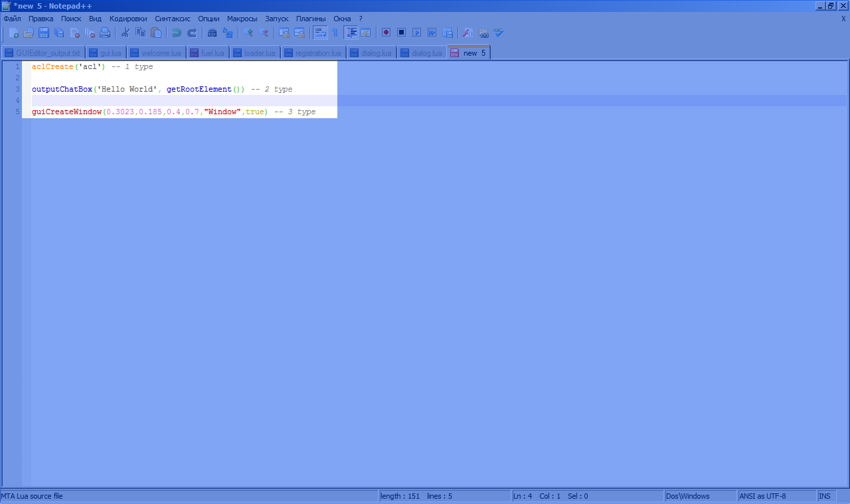The height and width of the screenshot is (504, 850).
Task: Toggle word wrap in the toolbar
Action: click(320, 33)
